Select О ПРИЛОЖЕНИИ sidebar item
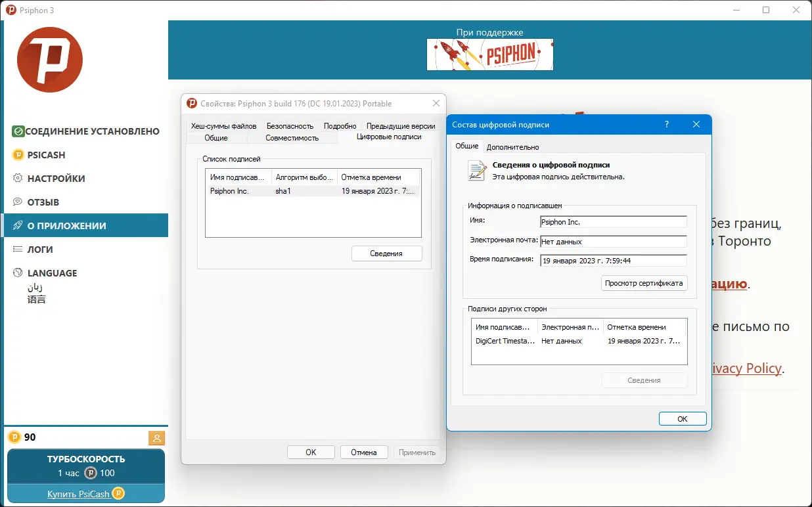Image resolution: width=812 pixels, height=507 pixels. pyautogui.click(x=86, y=226)
